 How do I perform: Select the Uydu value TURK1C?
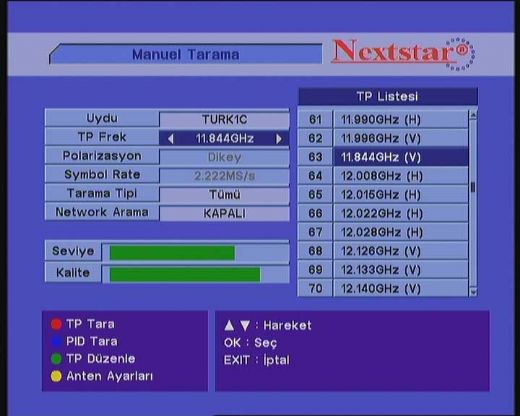pyautogui.click(x=224, y=120)
